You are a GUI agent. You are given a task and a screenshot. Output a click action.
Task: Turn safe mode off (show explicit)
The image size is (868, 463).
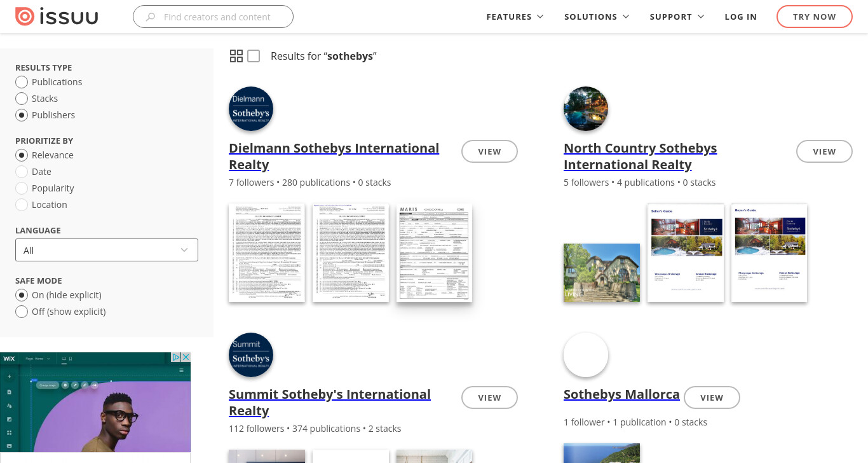point(22,312)
